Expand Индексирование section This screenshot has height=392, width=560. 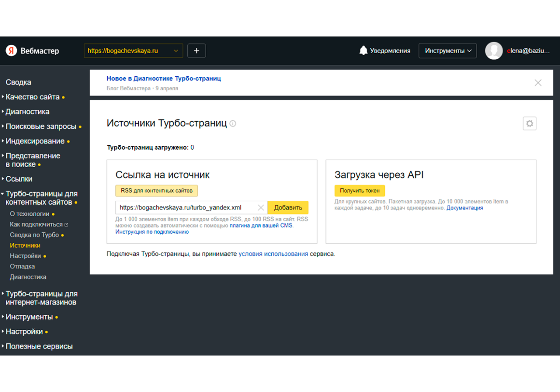[35, 141]
